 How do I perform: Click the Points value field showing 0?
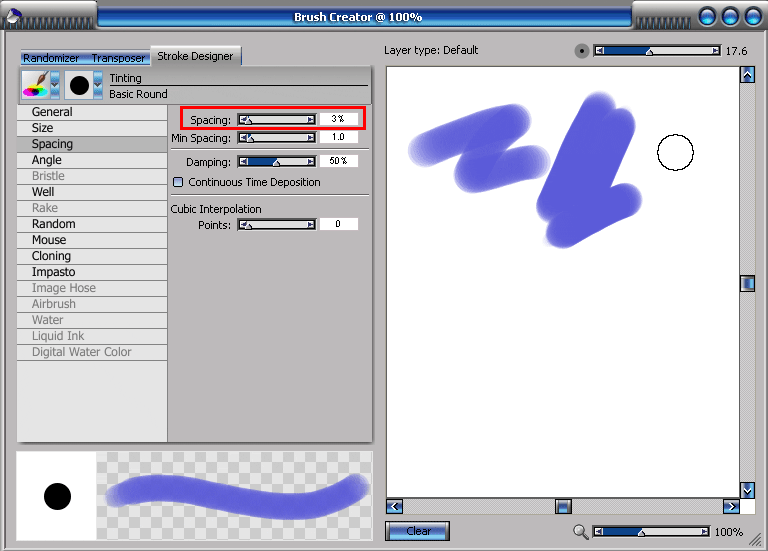click(338, 224)
